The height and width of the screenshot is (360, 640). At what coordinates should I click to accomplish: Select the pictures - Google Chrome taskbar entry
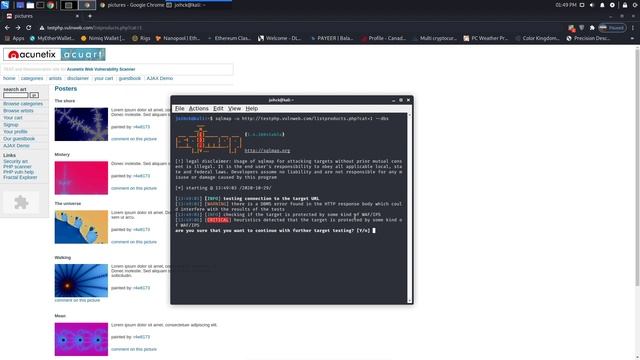[132, 5]
